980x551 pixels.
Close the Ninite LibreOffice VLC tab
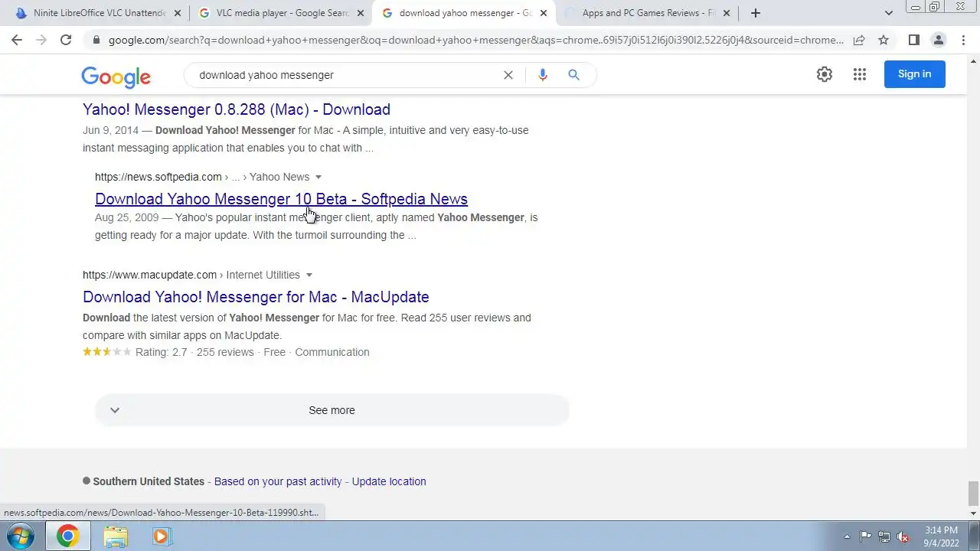178,13
